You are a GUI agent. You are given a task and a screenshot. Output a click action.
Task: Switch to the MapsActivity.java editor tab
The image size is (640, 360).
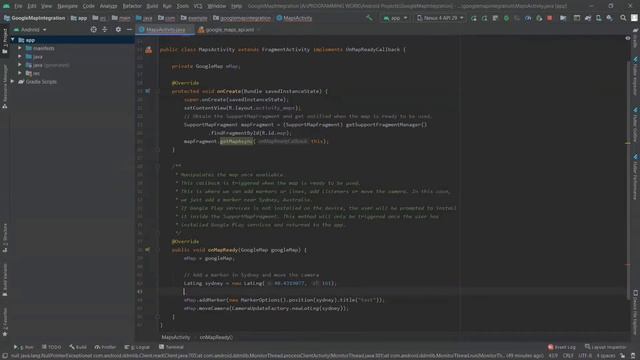(x=165, y=30)
